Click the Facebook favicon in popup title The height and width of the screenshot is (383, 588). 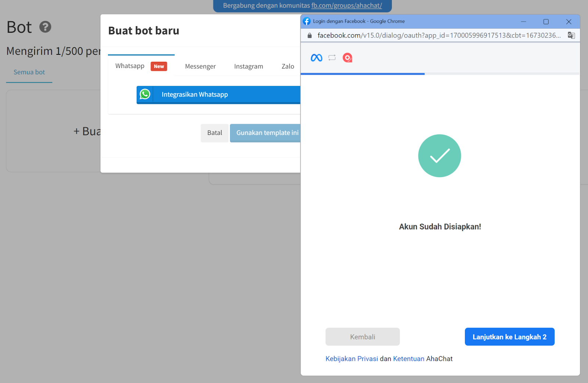(x=306, y=21)
